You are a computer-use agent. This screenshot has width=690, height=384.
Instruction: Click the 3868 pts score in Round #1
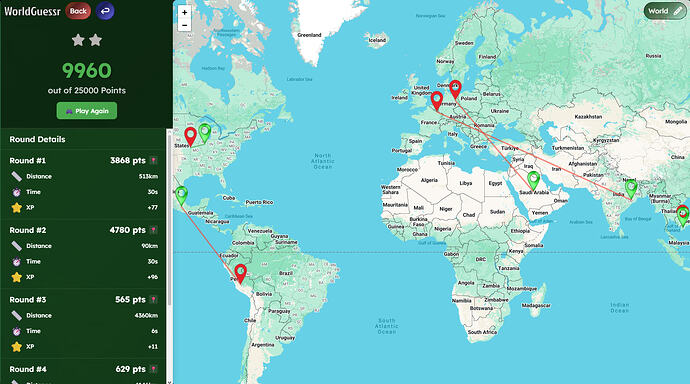(128, 161)
